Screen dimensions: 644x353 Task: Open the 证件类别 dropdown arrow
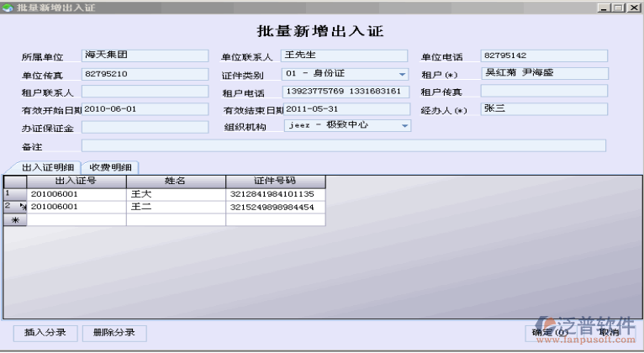[x=402, y=74]
